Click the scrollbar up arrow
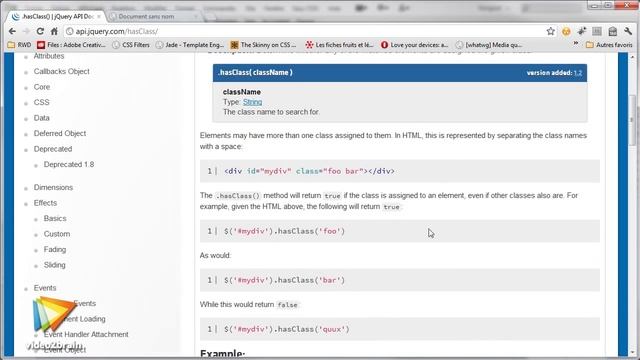Screen dimensions: 640x360 (633, 57)
